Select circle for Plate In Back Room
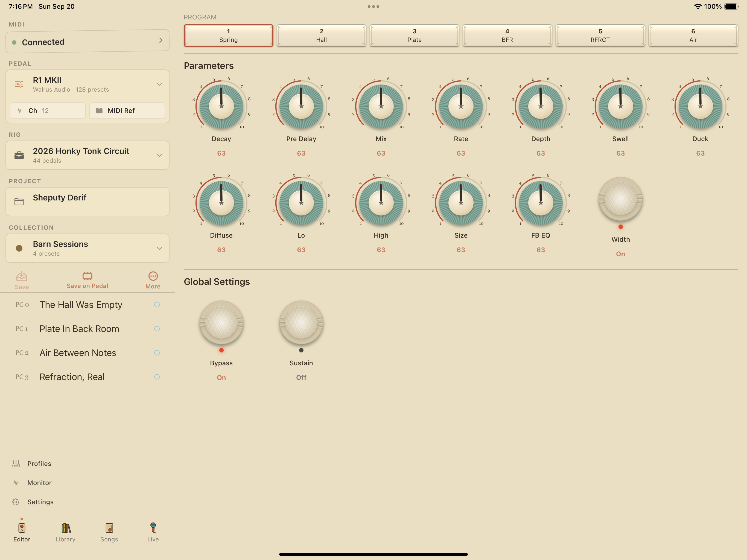Image resolution: width=747 pixels, height=560 pixels. [157, 329]
